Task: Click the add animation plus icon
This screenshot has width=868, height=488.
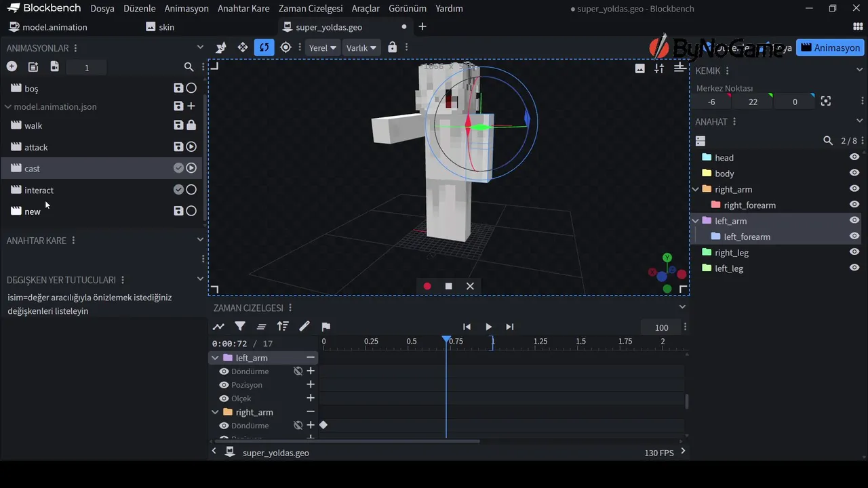Action: point(12,66)
